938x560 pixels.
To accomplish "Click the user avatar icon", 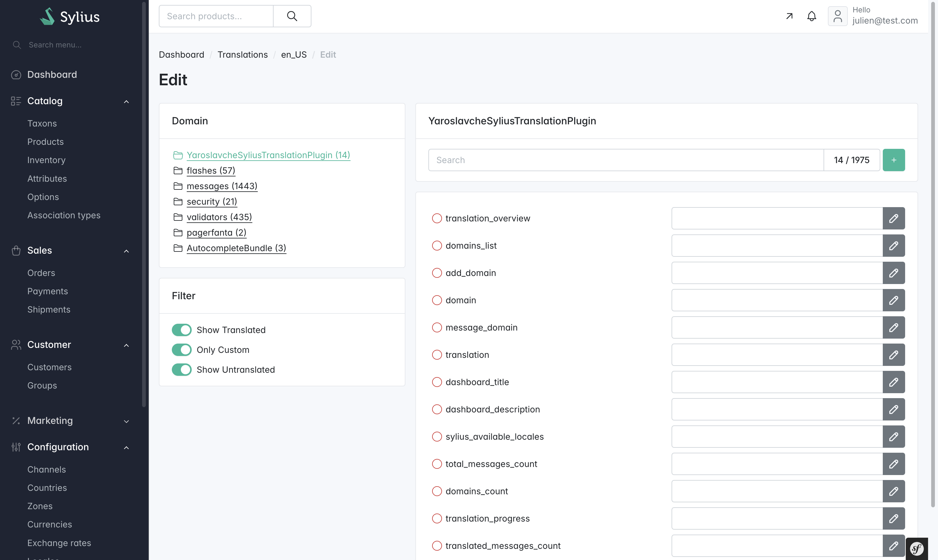I will tap(837, 16).
